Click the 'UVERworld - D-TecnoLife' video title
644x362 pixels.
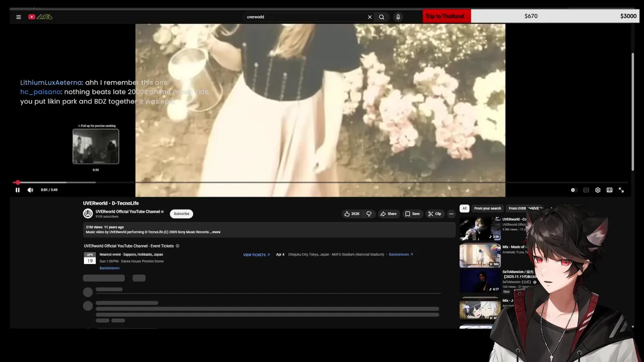(x=111, y=203)
